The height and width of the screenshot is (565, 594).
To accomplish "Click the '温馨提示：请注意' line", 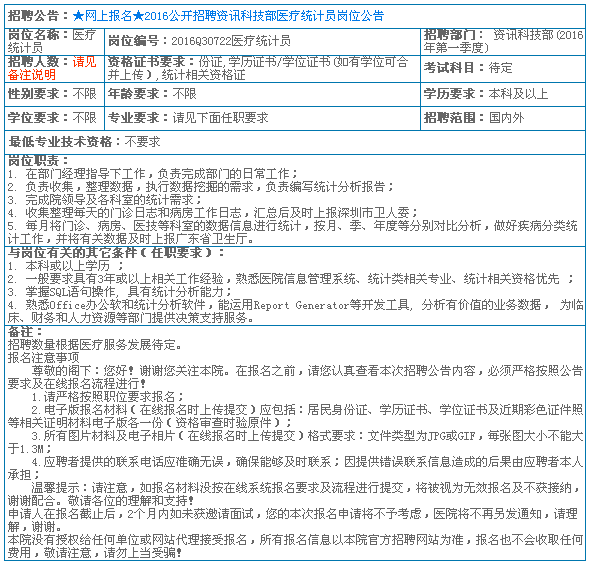I will 294,494.
